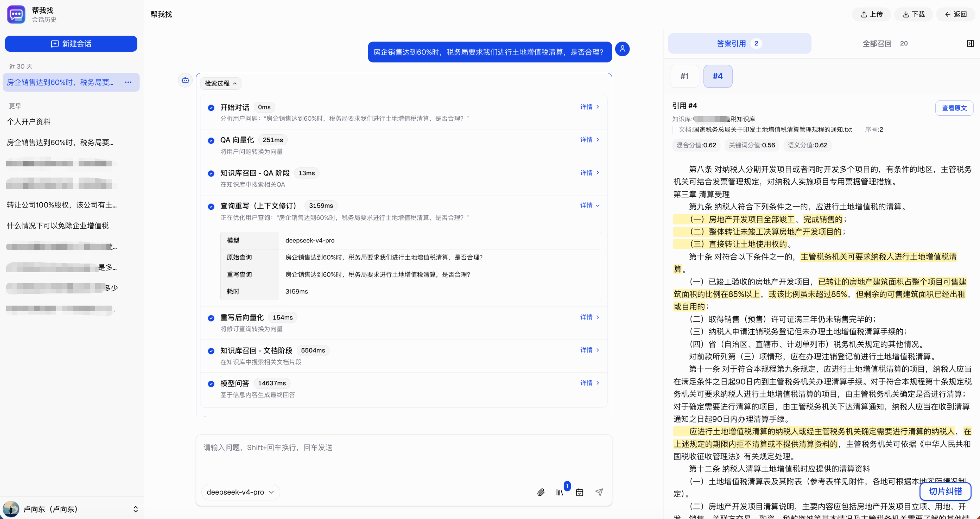
Task: Open 详情 for 知识库召回 - QA 阶段
Action: click(590, 173)
